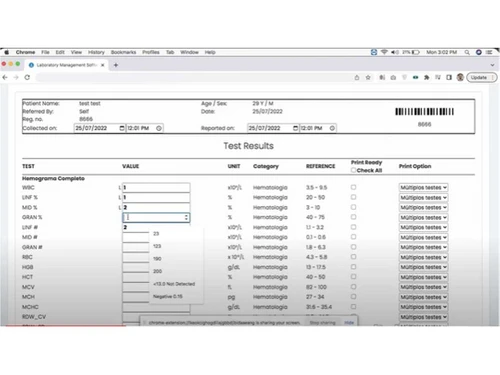This screenshot has width=500, height=375.
Task: Open the History menu
Action: (x=96, y=52)
